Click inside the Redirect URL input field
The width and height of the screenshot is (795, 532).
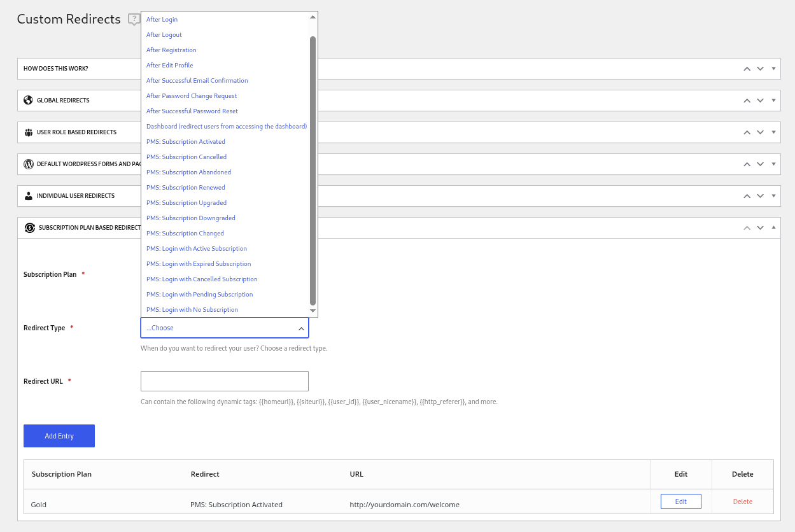224,381
